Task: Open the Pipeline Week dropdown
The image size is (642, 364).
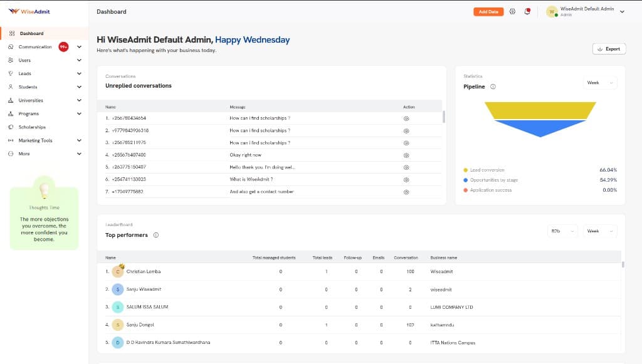Action: point(600,83)
